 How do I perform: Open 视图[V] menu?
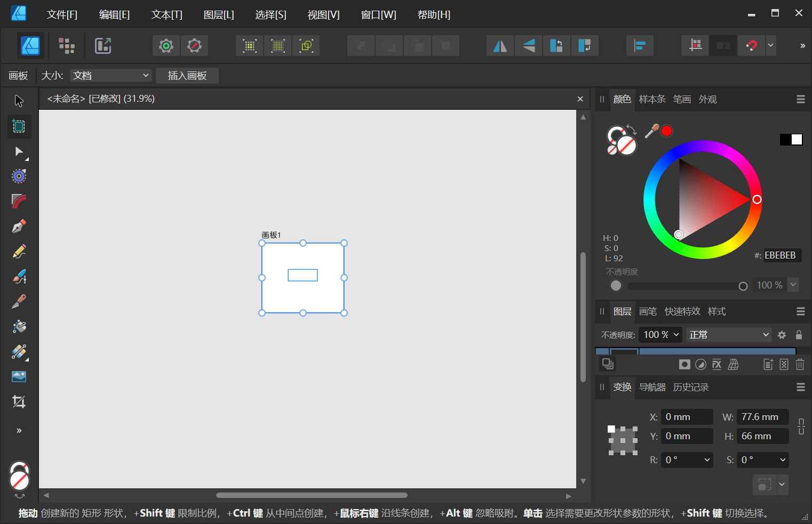(x=323, y=15)
